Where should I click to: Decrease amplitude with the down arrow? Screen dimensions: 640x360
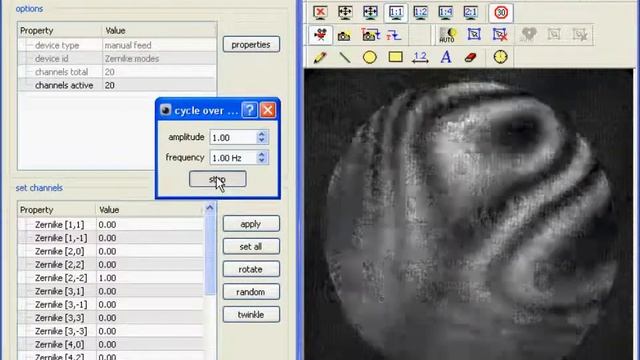(262, 141)
